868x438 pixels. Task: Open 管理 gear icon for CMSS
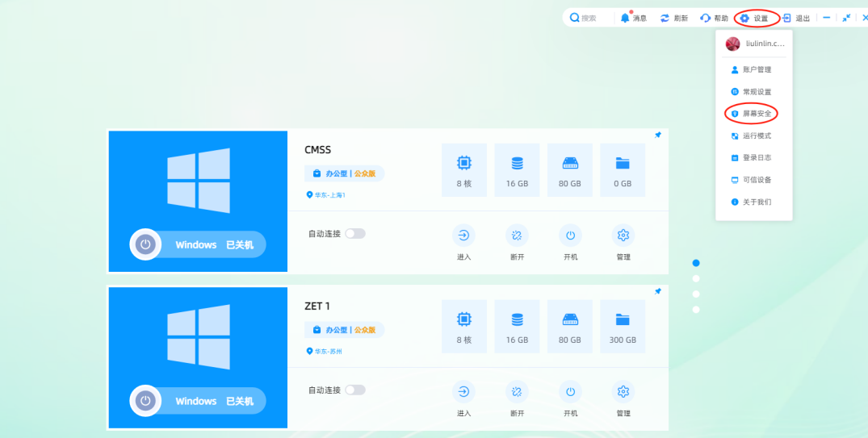pos(623,236)
